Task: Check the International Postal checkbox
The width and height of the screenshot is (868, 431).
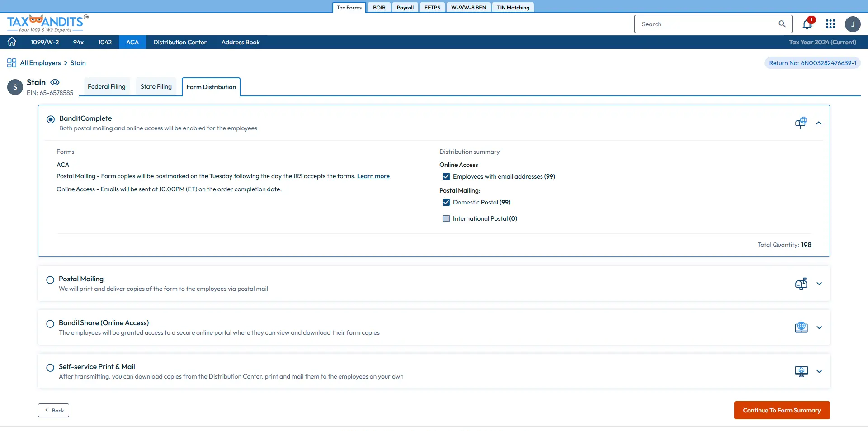Action: pos(446,218)
